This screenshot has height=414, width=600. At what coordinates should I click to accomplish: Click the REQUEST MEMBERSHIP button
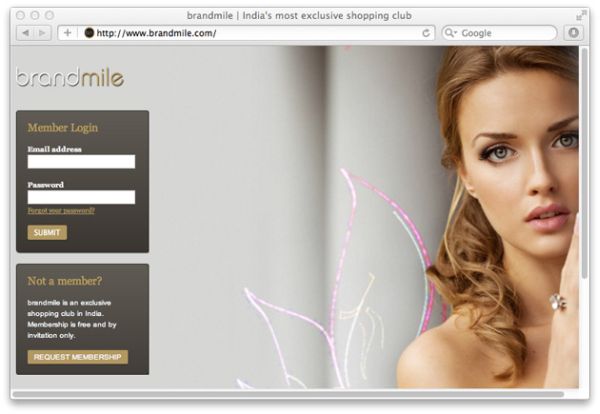[x=78, y=357]
